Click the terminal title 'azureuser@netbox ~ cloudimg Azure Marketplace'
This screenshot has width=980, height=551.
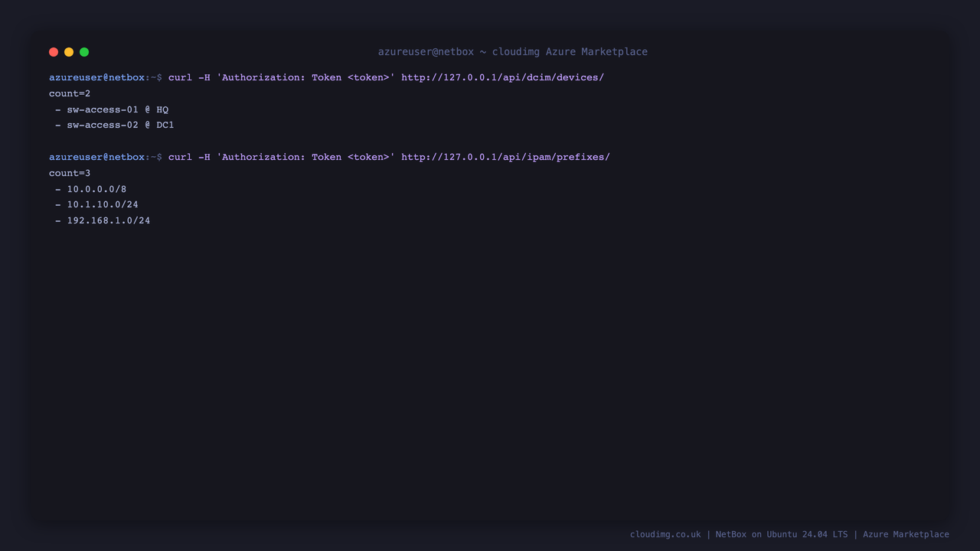(513, 52)
